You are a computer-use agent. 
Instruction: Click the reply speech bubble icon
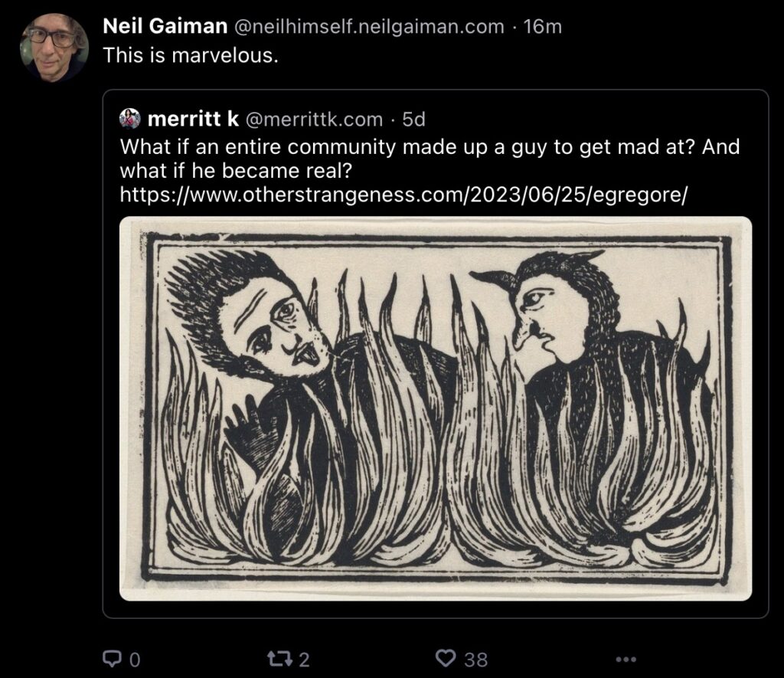tap(111, 658)
